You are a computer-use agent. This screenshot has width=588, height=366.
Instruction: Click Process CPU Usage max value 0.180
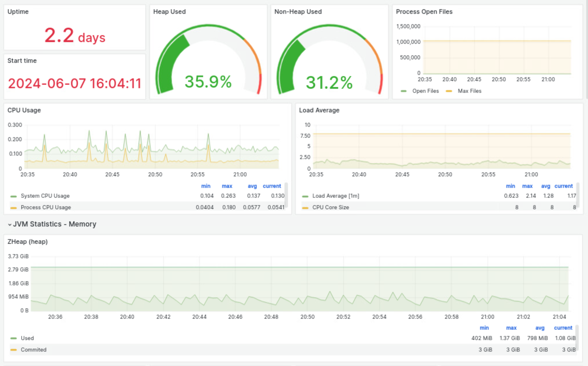(x=229, y=207)
